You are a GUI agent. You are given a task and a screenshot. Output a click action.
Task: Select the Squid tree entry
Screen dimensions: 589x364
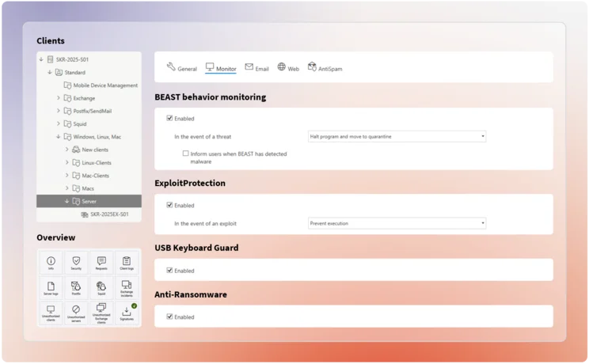[80, 123]
